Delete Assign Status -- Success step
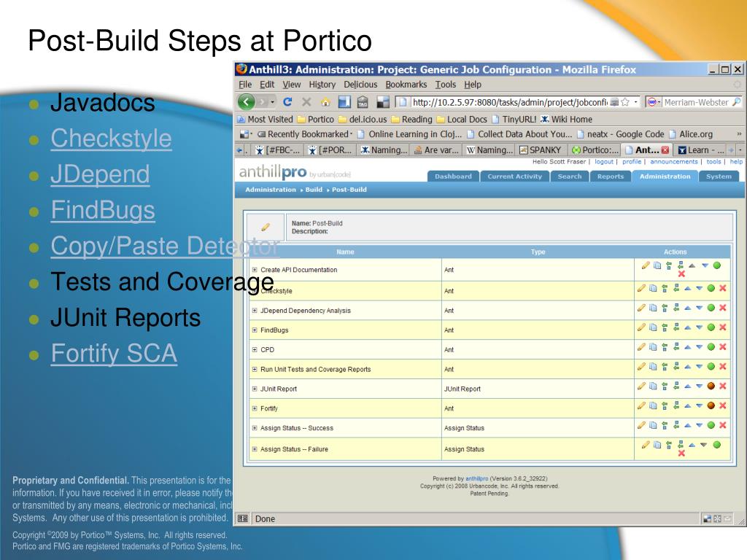 723,425
